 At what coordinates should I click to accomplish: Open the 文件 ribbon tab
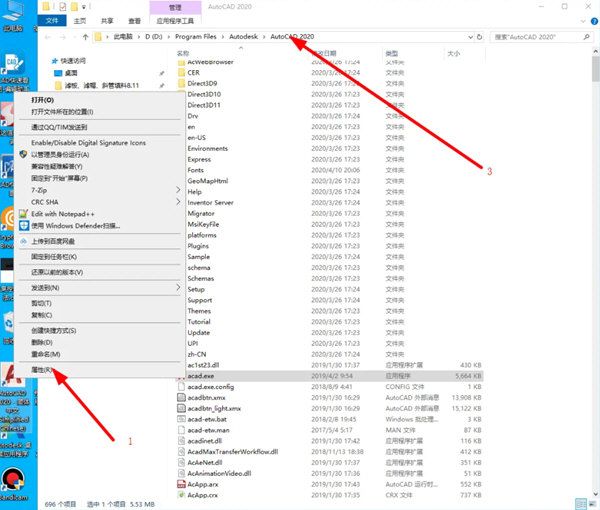click(52, 21)
